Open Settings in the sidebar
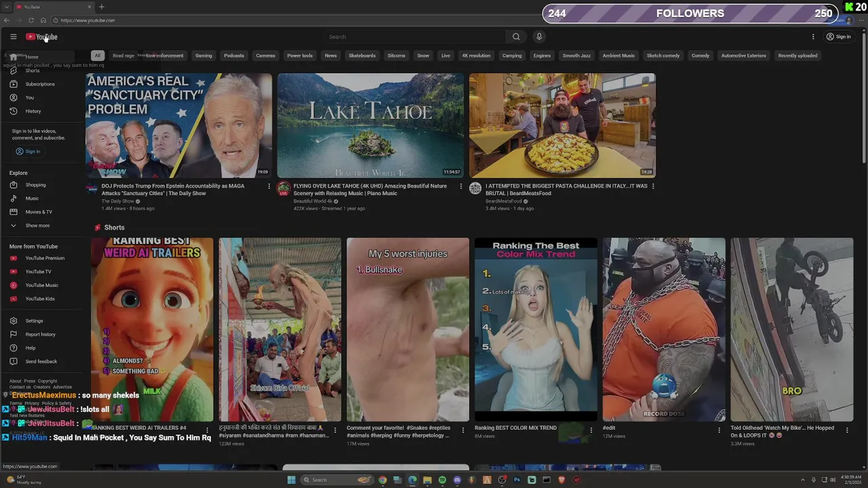Image resolution: width=868 pixels, height=488 pixels. pyautogui.click(x=34, y=321)
